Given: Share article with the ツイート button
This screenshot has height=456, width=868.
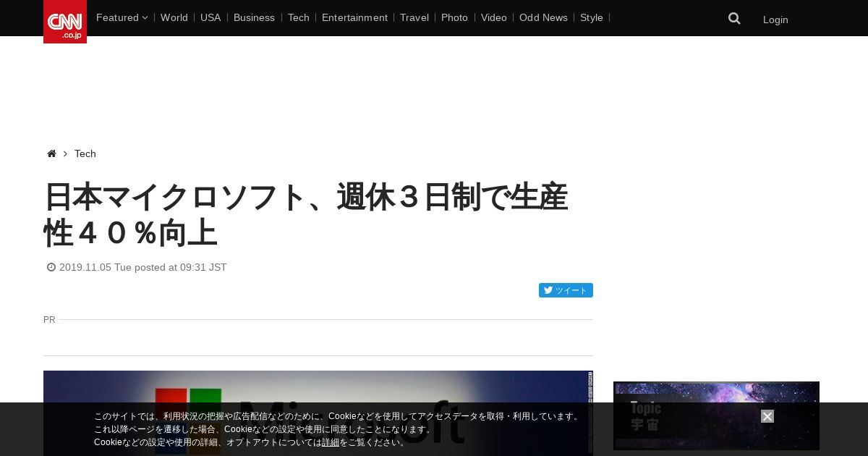Looking at the screenshot, I should click(x=566, y=290).
